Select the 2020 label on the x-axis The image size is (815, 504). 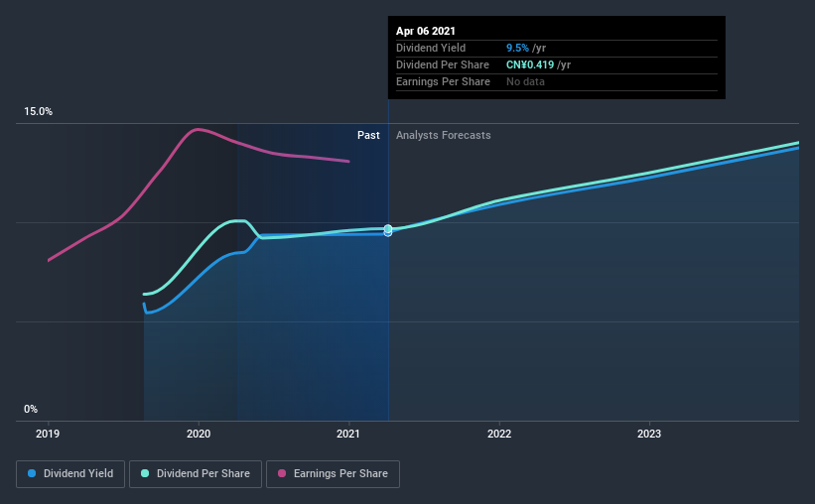tap(199, 434)
